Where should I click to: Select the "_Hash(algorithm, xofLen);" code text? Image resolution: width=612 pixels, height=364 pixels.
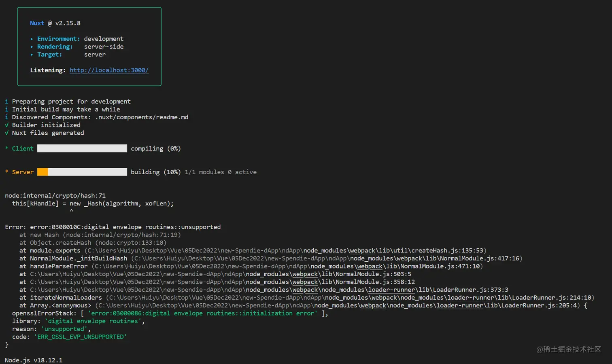[129, 203]
